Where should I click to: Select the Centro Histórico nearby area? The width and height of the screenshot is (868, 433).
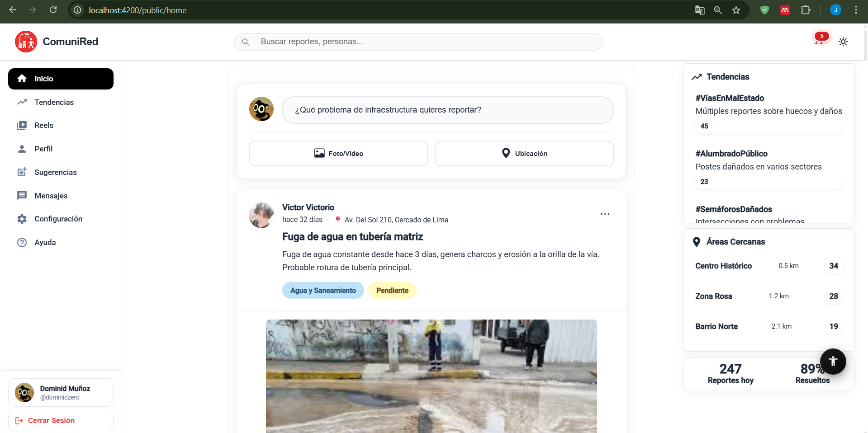point(768,266)
